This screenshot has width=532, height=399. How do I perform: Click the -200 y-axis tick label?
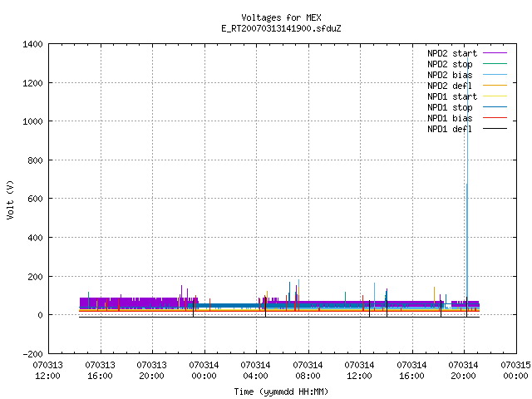(32, 354)
